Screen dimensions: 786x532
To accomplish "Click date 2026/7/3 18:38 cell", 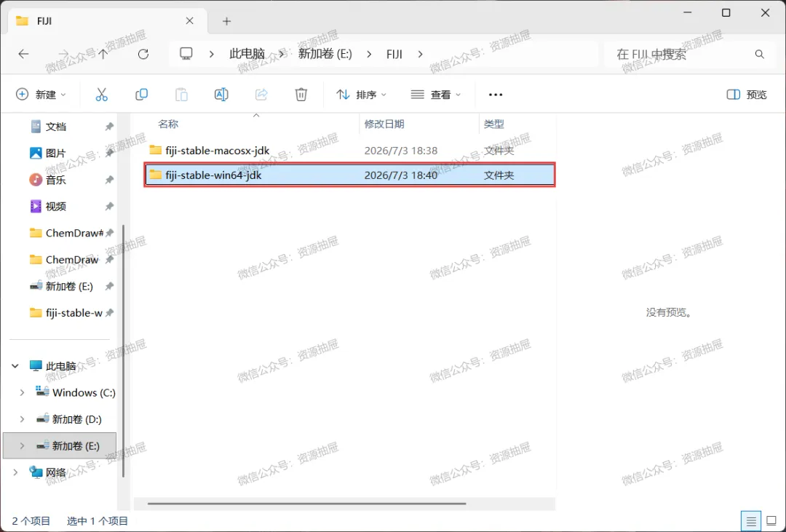I will [x=400, y=151].
